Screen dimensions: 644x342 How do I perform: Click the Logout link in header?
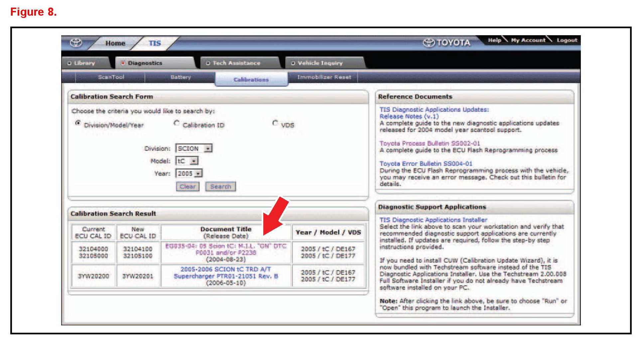click(x=567, y=40)
